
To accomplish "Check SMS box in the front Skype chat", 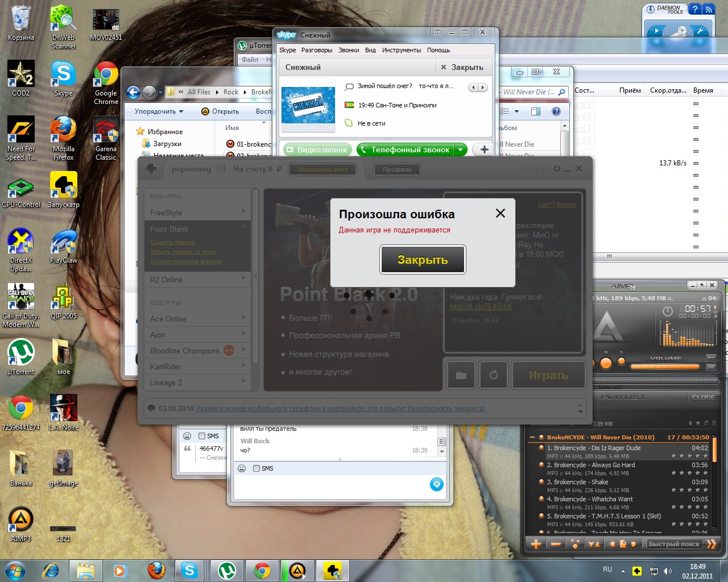I will (x=257, y=468).
